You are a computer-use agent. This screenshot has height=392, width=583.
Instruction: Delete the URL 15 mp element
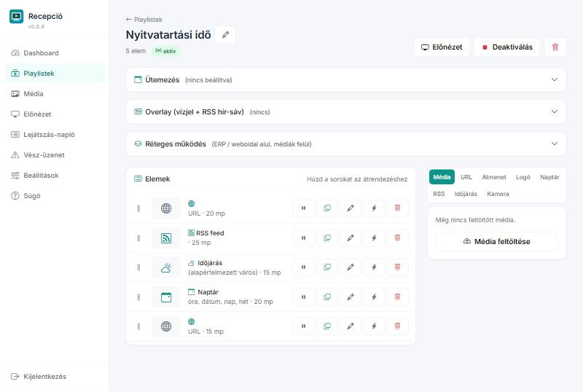397,326
